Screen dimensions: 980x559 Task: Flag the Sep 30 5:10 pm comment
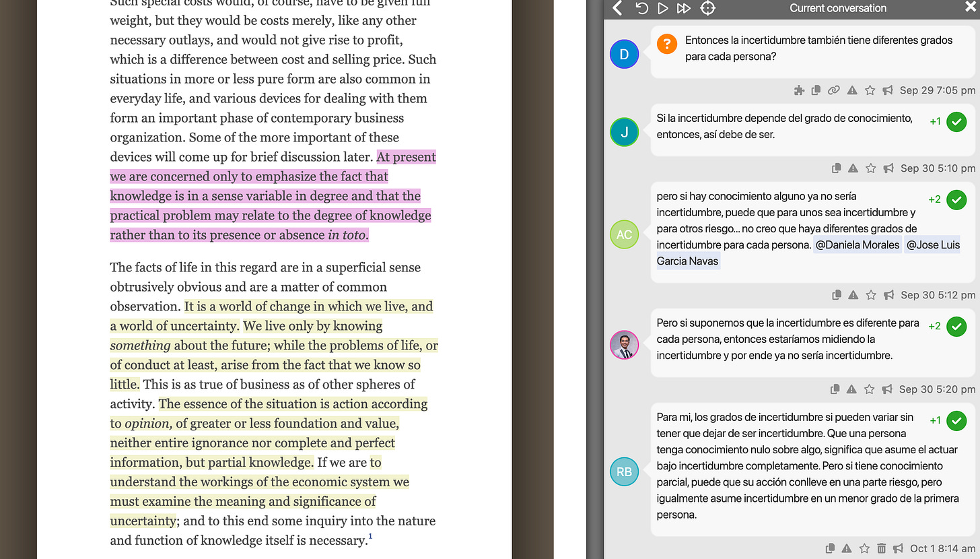tap(853, 168)
